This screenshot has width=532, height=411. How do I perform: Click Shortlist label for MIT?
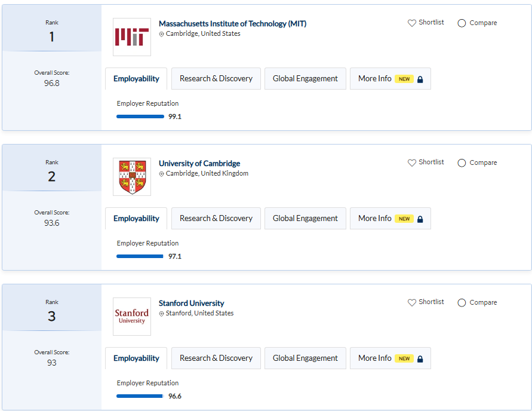click(431, 22)
